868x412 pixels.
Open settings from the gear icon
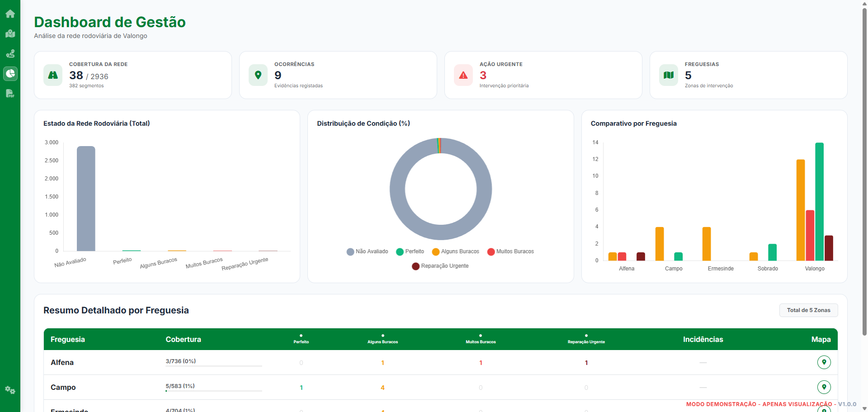pos(10,390)
